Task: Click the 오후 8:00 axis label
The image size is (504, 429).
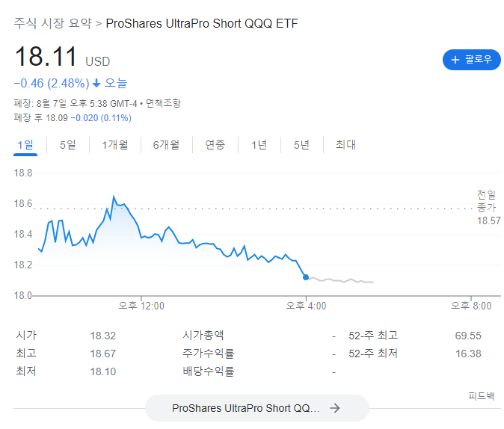Action: click(471, 306)
